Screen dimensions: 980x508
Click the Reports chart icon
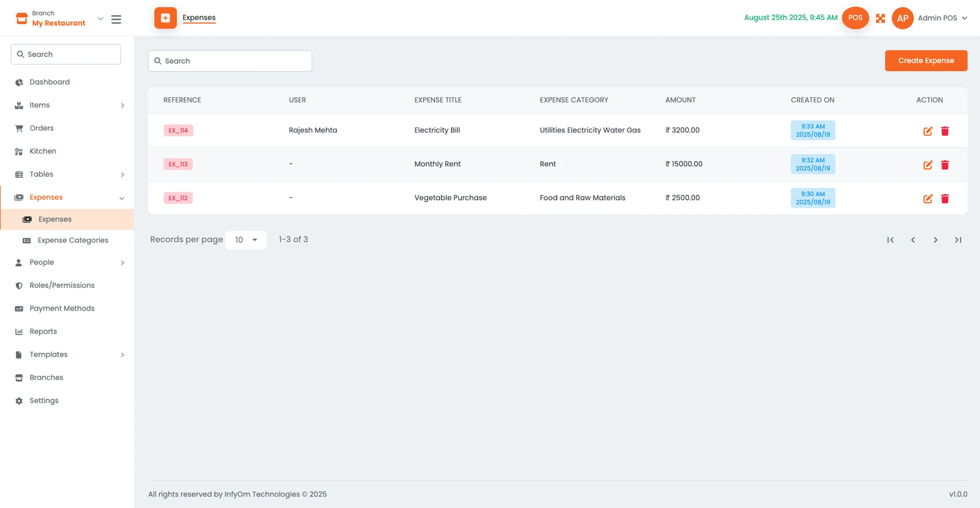(x=19, y=332)
